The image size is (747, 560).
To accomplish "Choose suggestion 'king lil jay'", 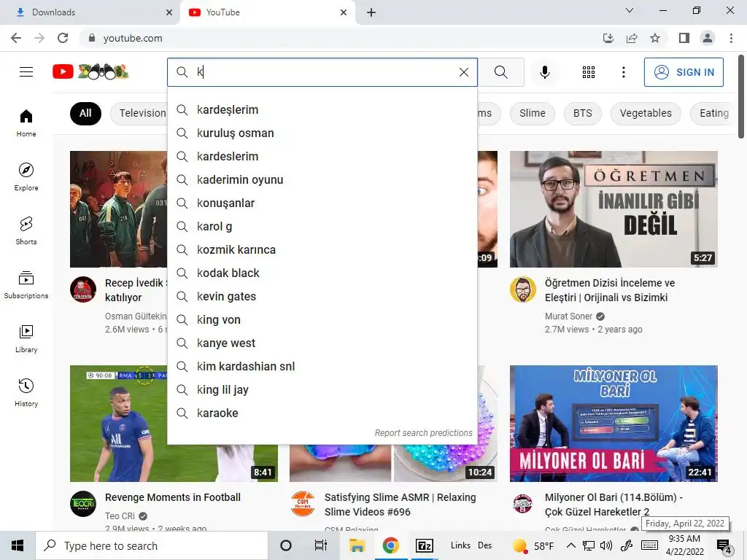I will (x=322, y=390).
